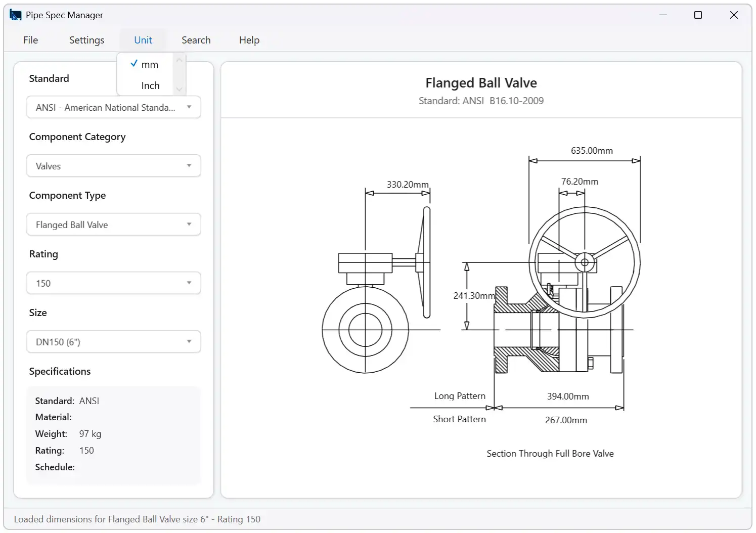Maximize the Pipe Spec Manager window
This screenshot has height=533, width=756.
[698, 15]
